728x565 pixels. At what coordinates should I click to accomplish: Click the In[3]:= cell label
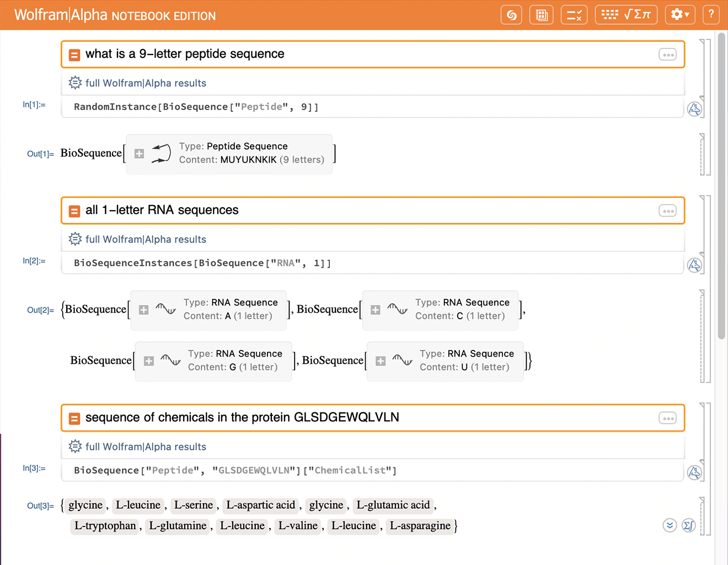tap(34, 469)
